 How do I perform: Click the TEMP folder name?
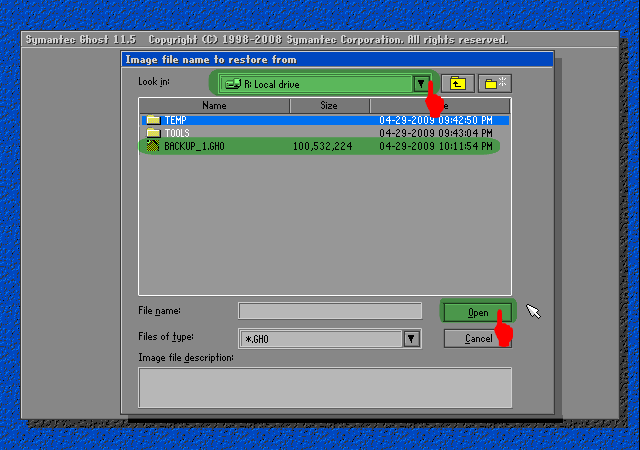[176, 120]
